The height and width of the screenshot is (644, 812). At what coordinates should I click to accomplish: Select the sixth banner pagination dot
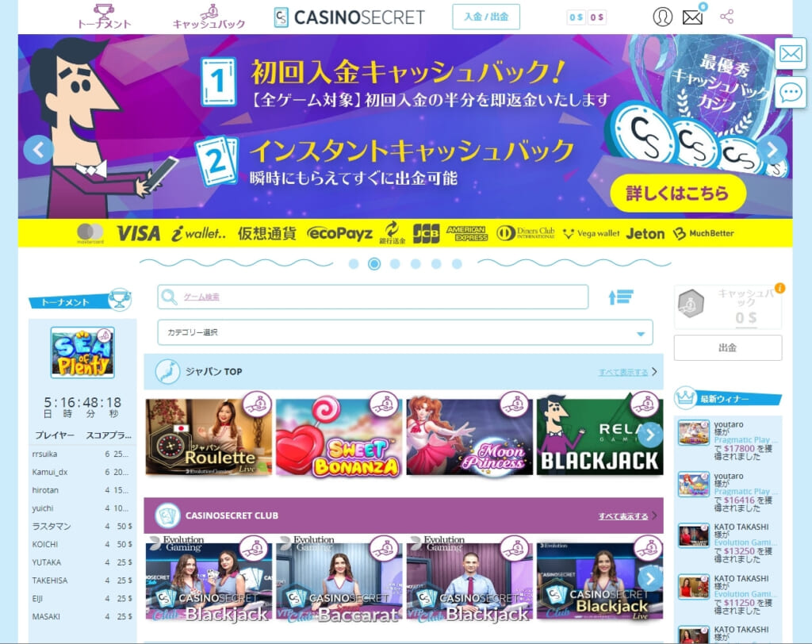coord(457,264)
